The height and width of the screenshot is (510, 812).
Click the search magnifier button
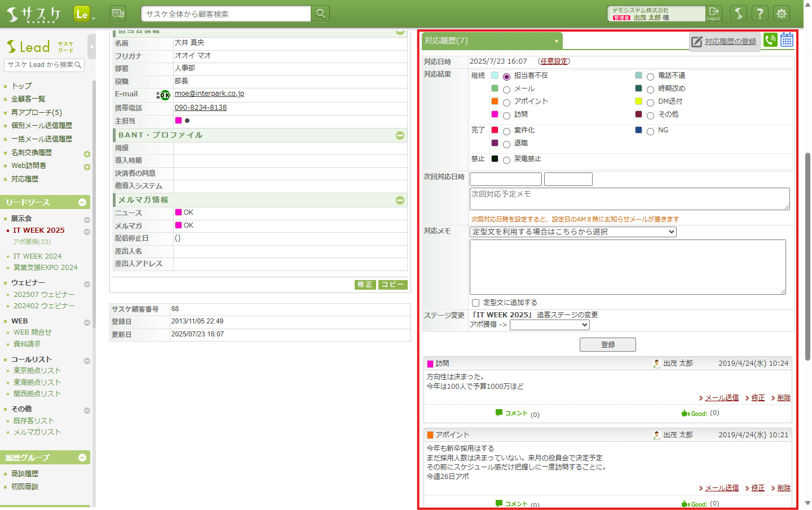(320, 14)
